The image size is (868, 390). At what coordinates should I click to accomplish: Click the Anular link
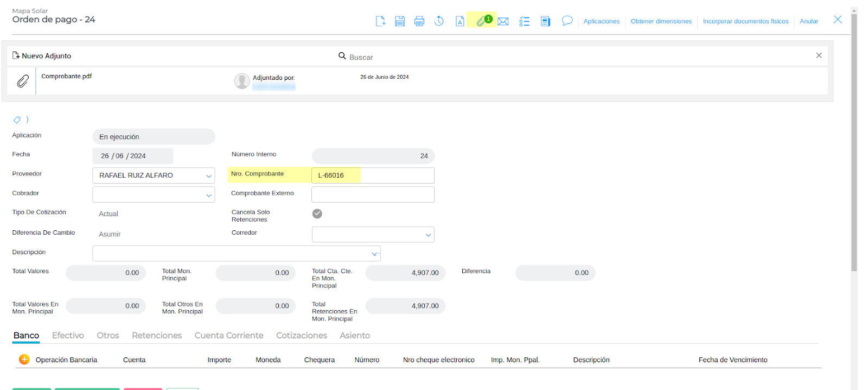point(808,21)
